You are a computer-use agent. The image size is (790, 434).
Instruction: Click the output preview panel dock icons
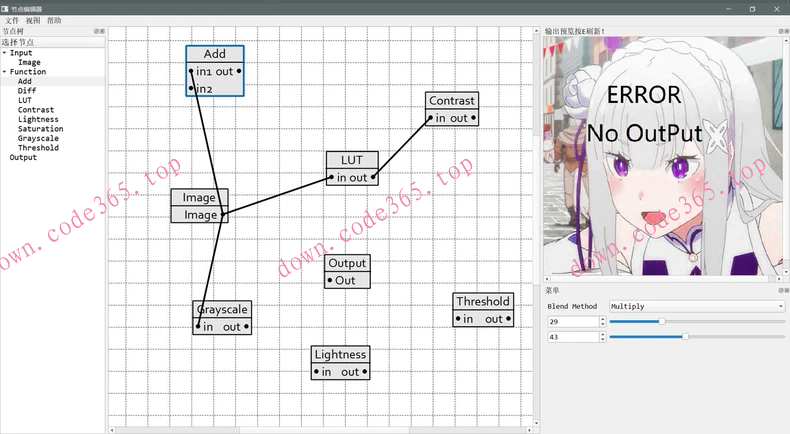tap(784, 31)
